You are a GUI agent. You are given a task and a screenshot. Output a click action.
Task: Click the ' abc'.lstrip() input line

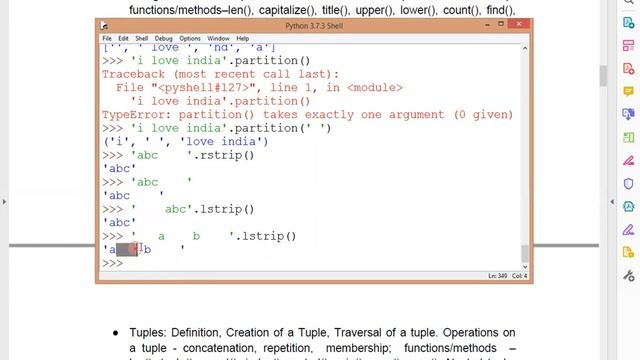pos(178,209)
